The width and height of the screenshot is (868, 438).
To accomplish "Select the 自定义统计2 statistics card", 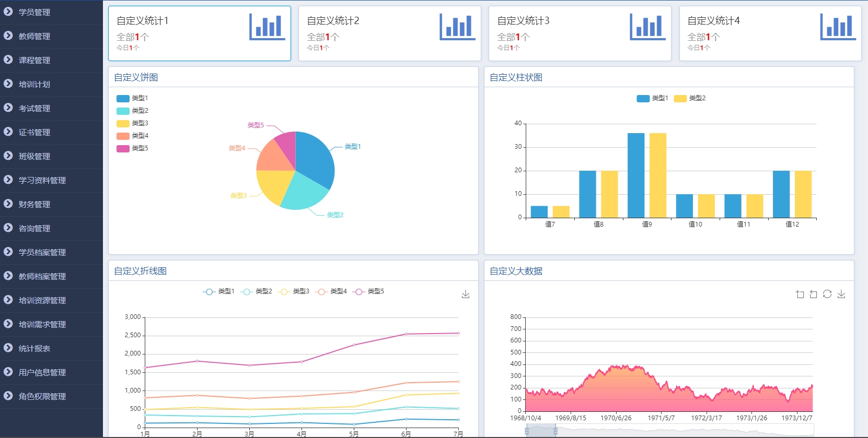I will pyautogui.click(x=389, y=33).
